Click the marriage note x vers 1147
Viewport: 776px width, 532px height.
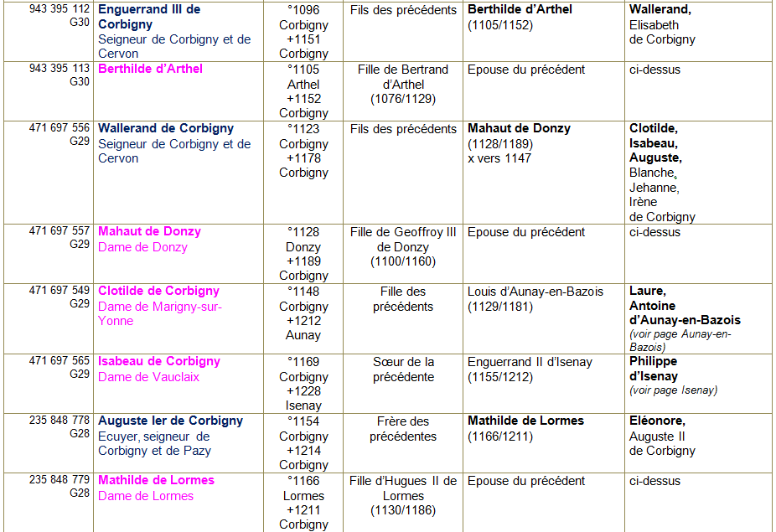pyautogui.click(x=499, y=158)
